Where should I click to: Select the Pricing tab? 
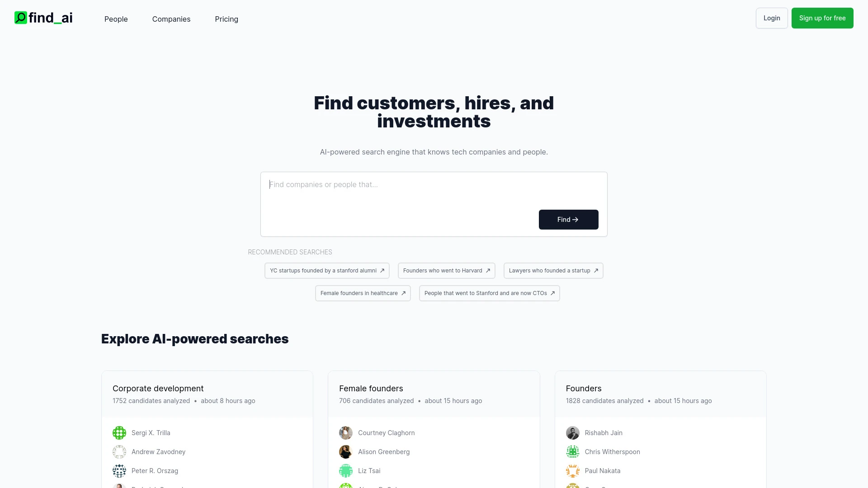[x=226, y=19]
